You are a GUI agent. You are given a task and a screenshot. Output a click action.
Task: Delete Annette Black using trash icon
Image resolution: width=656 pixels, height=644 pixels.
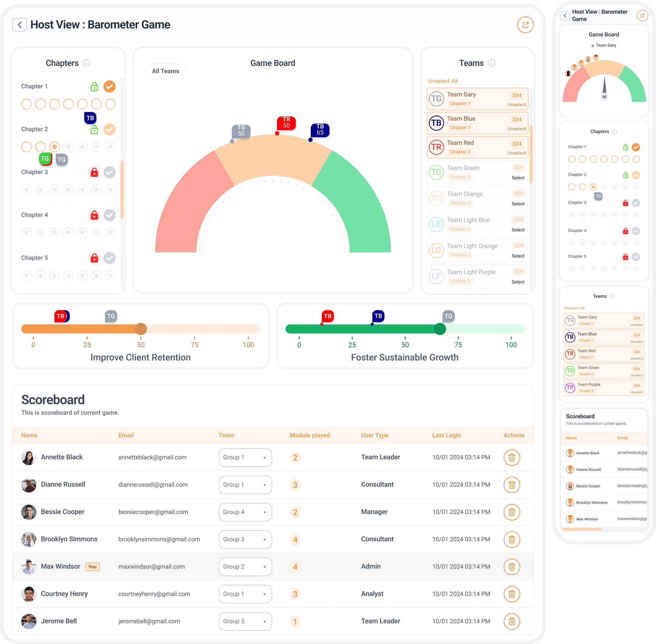coord(512,457)
